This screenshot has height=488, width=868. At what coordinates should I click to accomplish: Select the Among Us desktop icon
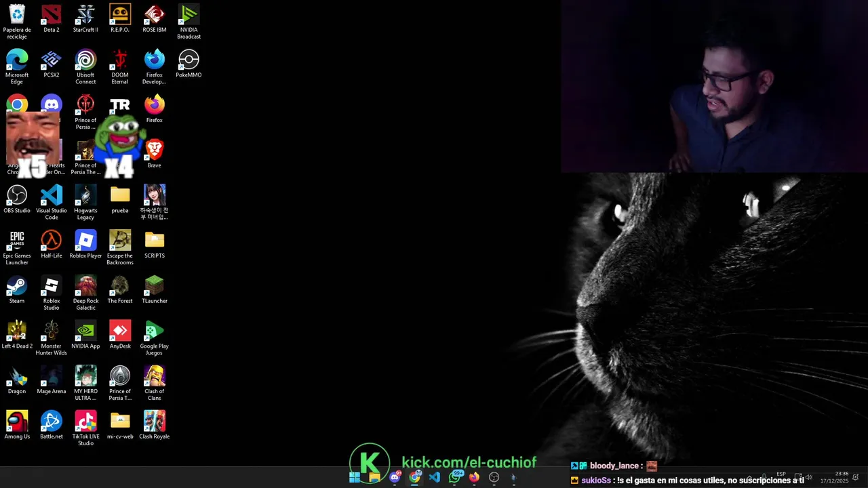[x=17, y=425]
